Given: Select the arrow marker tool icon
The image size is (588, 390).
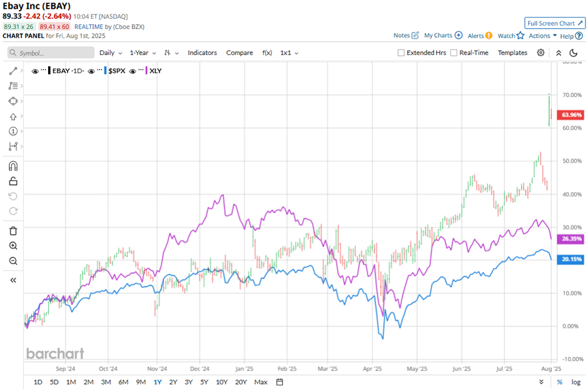Looking at the screenshot, I should 13,116.
